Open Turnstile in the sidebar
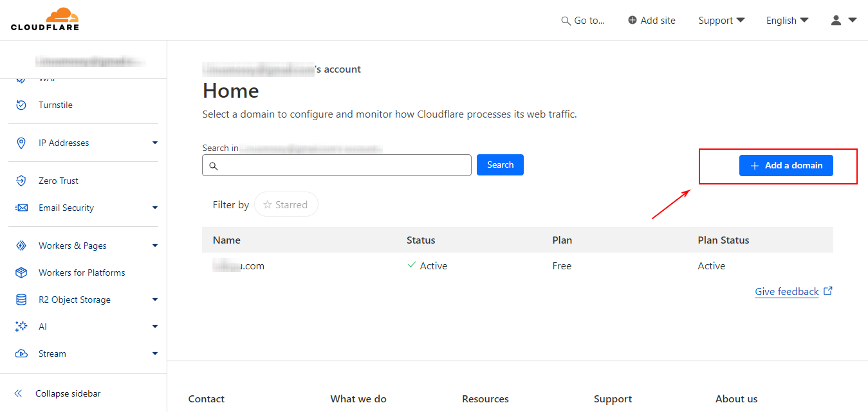The width and height of the screenshot is (868, 412). tap(55, 105)
